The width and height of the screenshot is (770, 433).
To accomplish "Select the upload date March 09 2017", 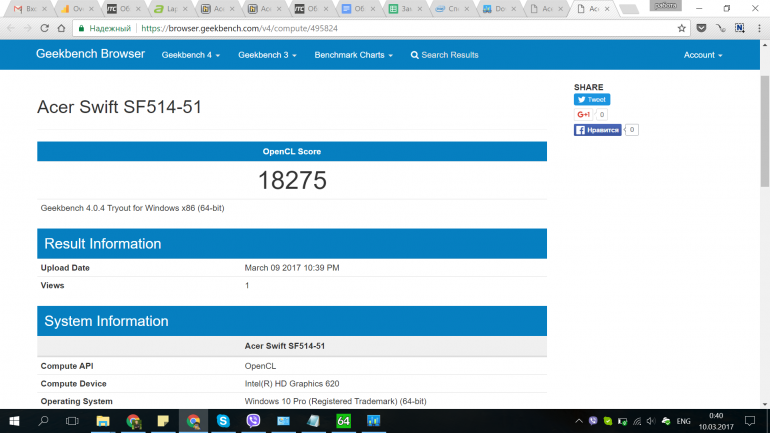I will click(292, 268).
